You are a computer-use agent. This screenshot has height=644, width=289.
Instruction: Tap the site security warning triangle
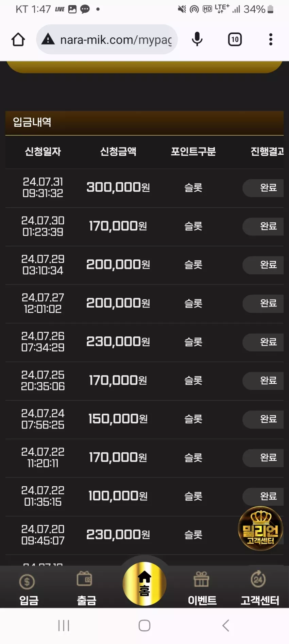point(48,39)
